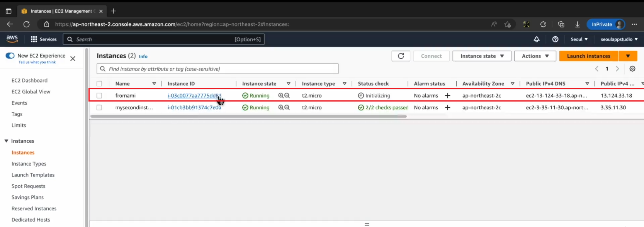Go to next page of instances
This screenshot has width=644, height=227.
[x=617, y=69]
